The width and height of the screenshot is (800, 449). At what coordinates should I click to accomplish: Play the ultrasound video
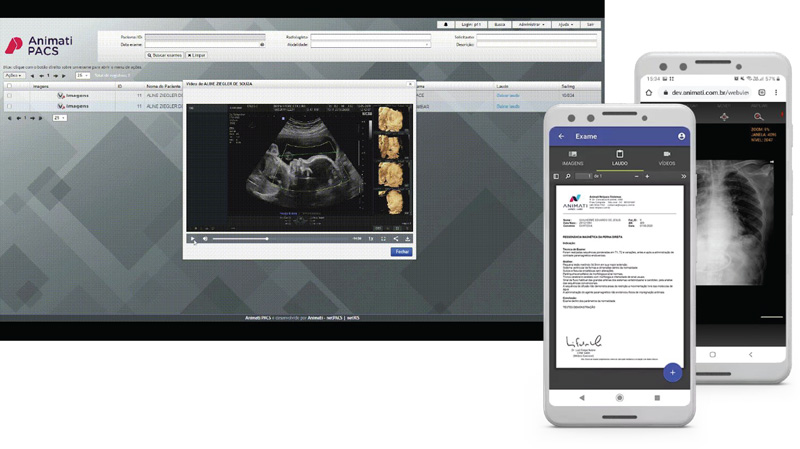192,238
